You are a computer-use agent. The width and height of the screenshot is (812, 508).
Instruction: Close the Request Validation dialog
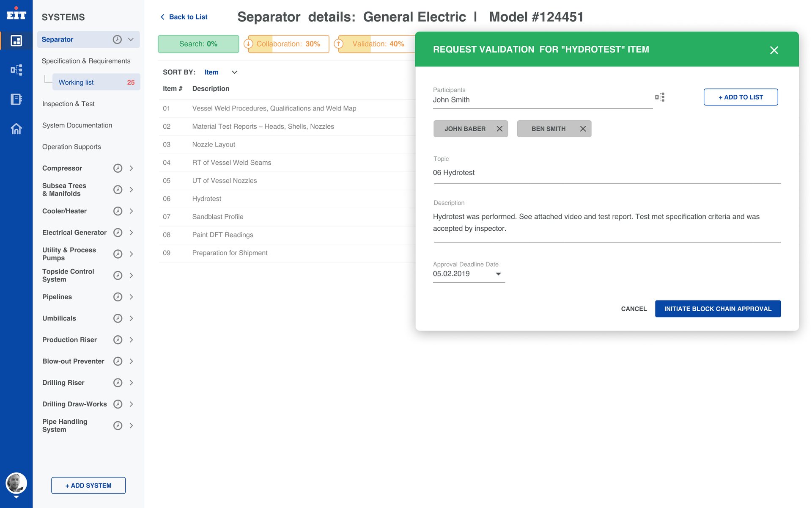point(774,50)
